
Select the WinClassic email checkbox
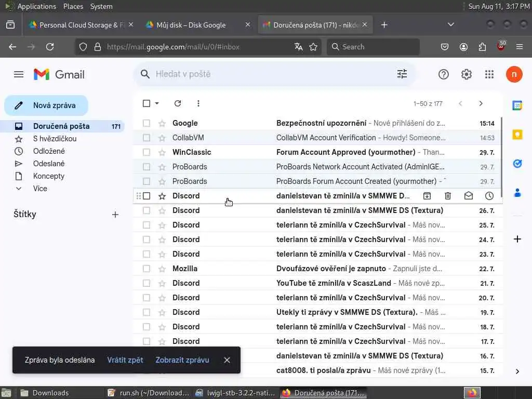pyautogui.click(x=146, y=152)
